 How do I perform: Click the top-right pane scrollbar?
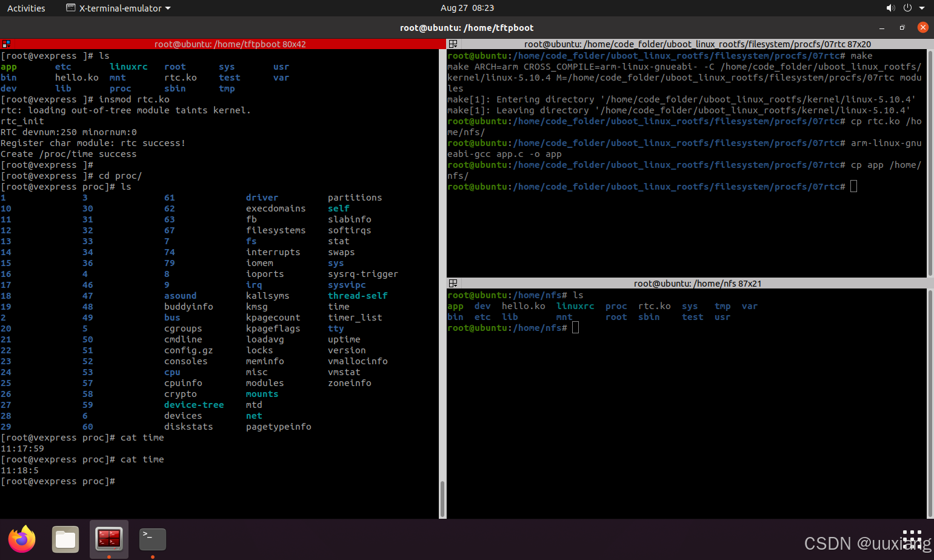pos(930,164)
